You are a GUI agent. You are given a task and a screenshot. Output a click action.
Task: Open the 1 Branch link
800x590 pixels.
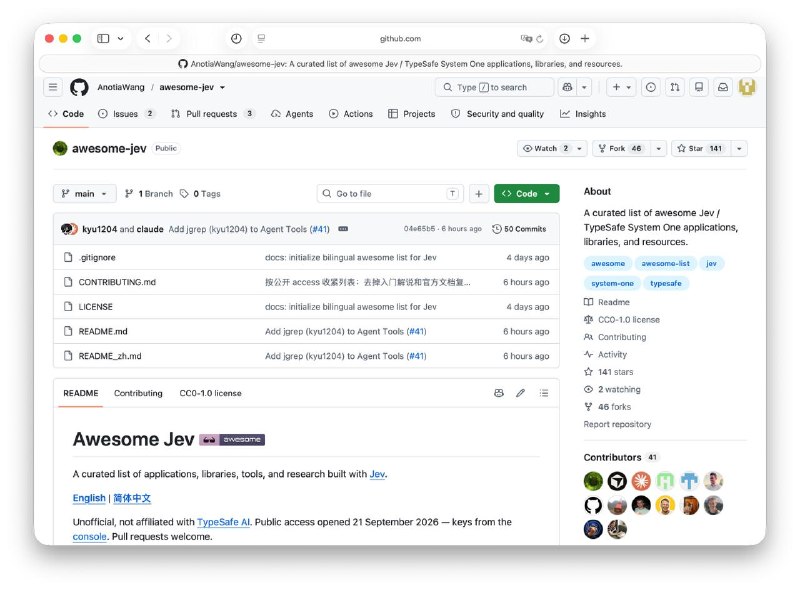tap(149, 194)
